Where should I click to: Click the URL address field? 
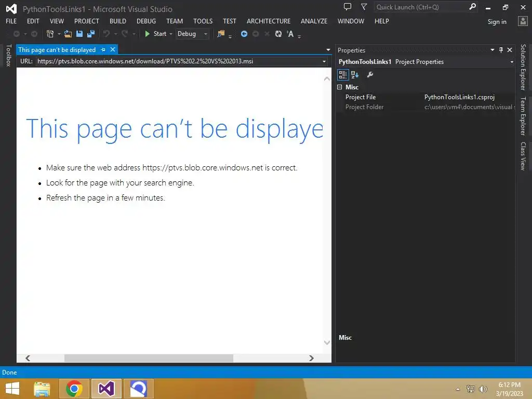click(179, 61)
